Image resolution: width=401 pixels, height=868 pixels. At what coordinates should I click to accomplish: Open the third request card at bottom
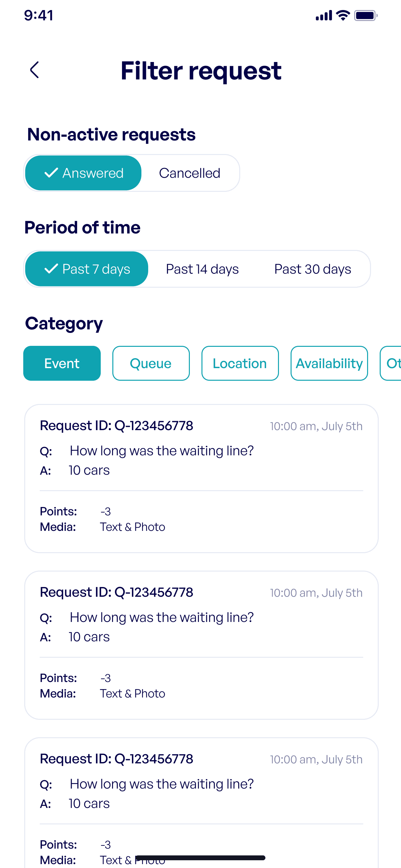point(201,803)
